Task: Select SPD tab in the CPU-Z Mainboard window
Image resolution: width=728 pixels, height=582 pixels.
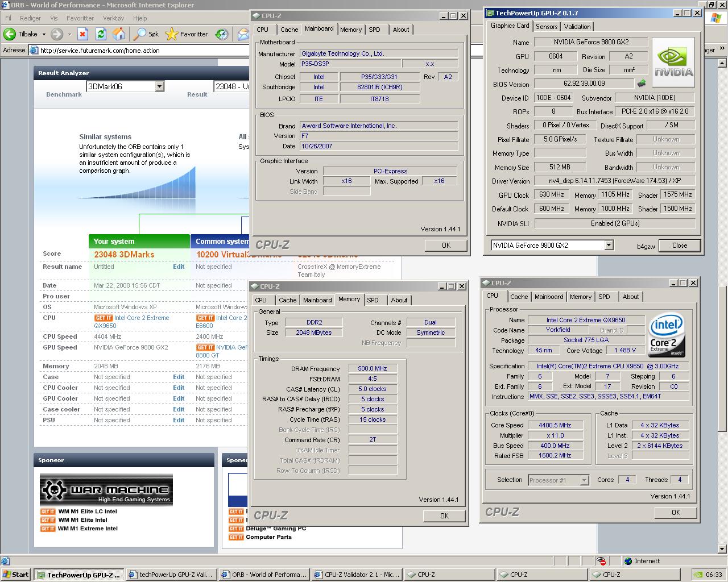Action: (374, 30)
